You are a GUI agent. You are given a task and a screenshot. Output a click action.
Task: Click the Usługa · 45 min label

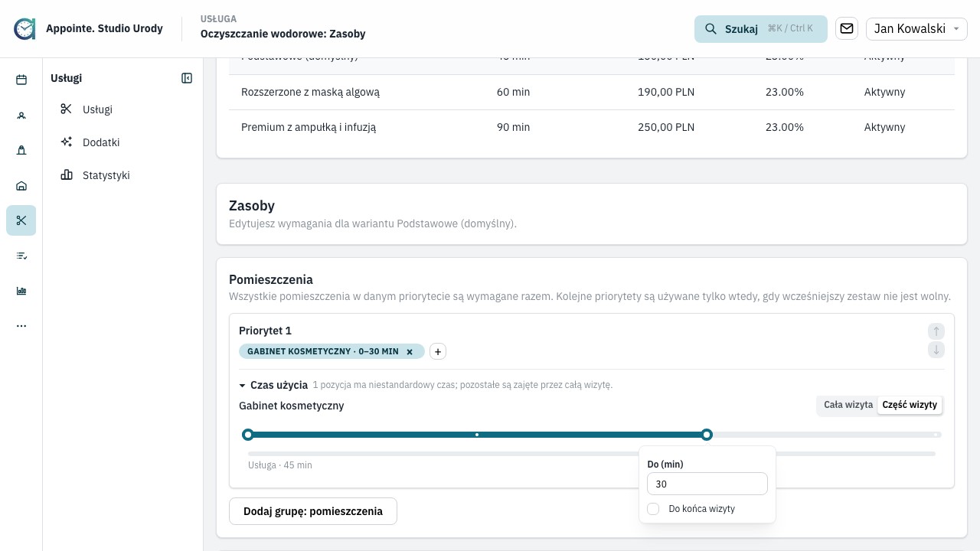point(280,465)
